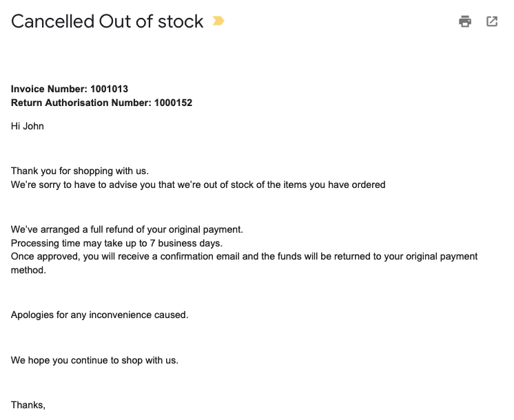The image size is (514, 420).
Task: Click the Invoice Number 1001013 line
Action: pyautogui.click(x=70, y=89)
